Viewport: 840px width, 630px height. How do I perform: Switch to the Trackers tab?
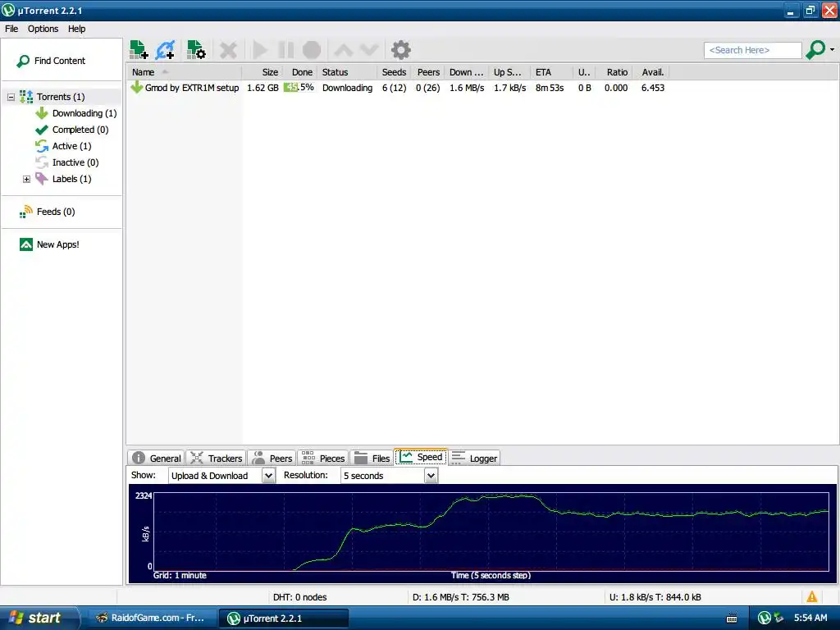(x=217, y=458)
